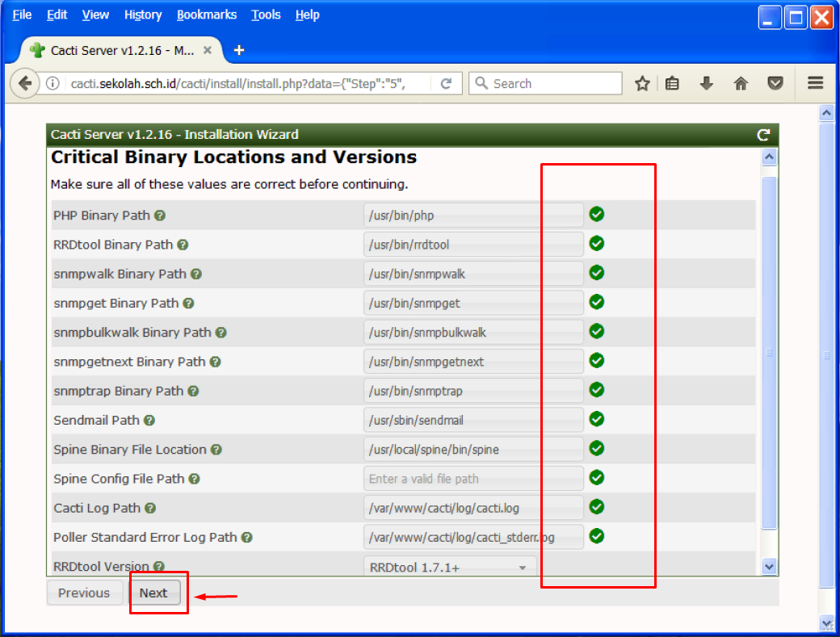
Task: Bookmark this page with star icon
Action: click(x=642, y=83)
